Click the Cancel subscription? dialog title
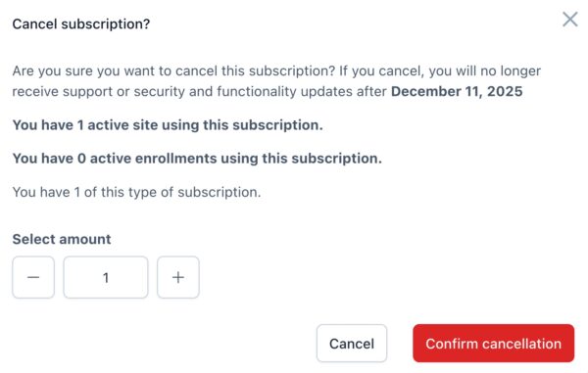 [81, 23]
